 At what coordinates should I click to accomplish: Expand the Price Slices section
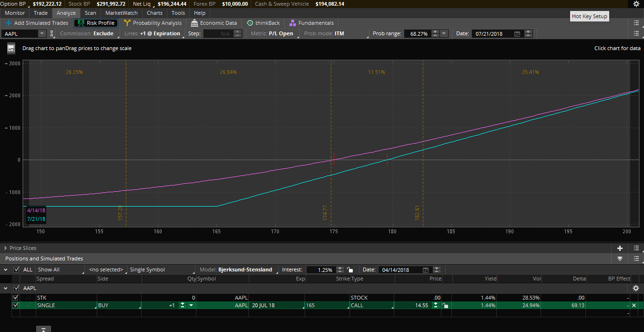[6, 248]
